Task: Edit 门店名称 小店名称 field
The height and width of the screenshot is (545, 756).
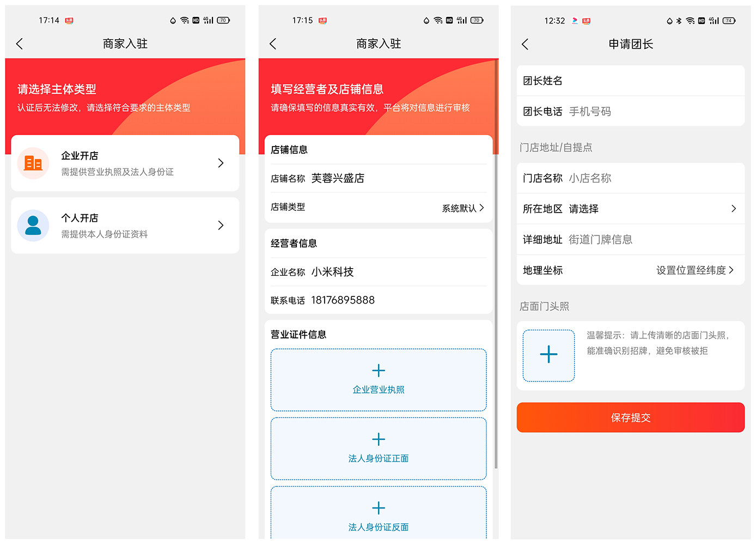Action: [631, 178]
